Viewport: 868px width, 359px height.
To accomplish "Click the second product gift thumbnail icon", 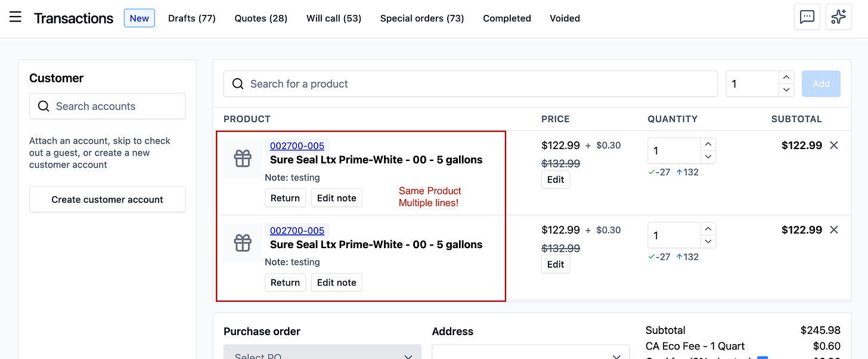I will [x=243, y=243].
